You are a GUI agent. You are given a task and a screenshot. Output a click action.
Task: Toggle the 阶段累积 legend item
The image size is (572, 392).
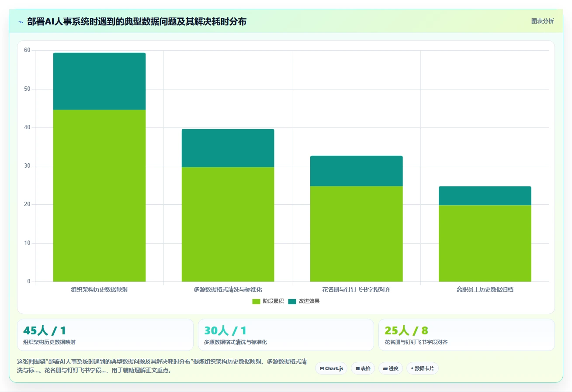click(x=268, y=301)
